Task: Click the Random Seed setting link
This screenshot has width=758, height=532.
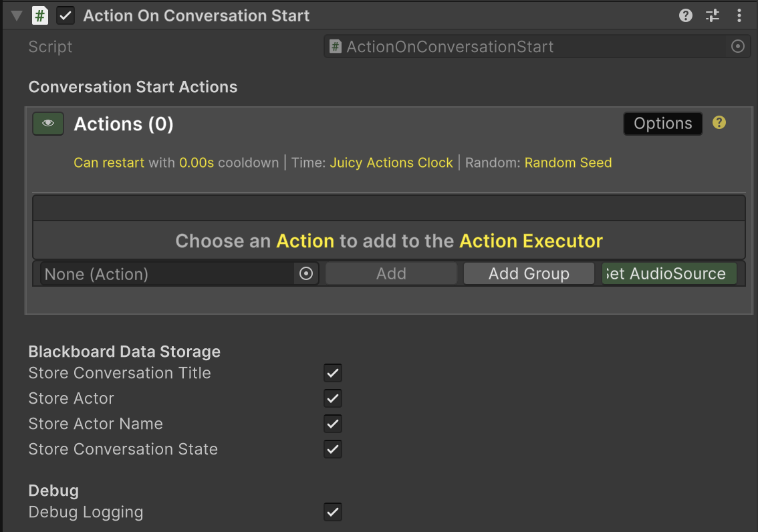Action: point(567,162)
